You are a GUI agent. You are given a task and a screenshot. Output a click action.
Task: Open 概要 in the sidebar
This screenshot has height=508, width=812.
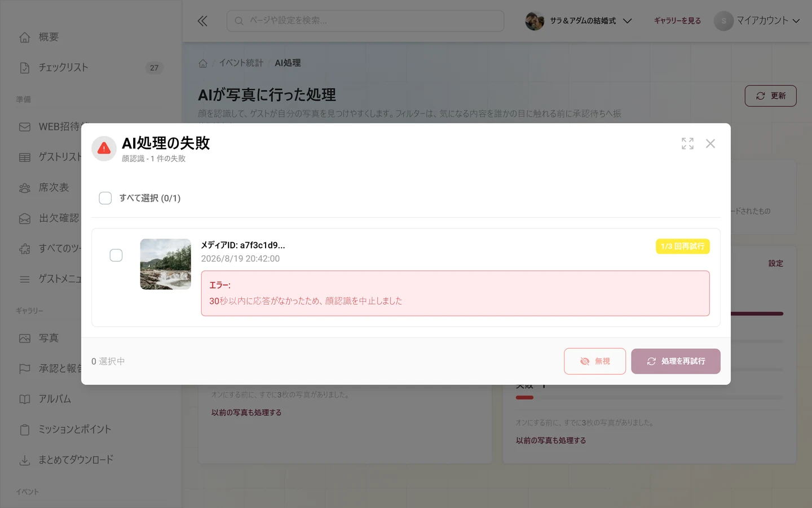point(91,37)
